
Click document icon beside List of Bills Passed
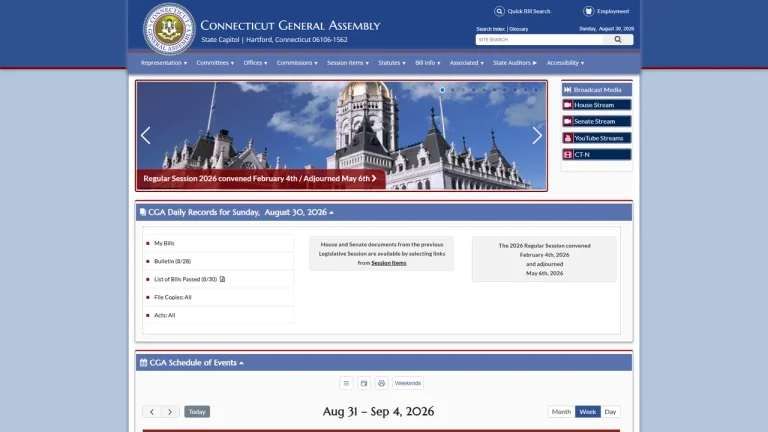click(x=222, y=279)
